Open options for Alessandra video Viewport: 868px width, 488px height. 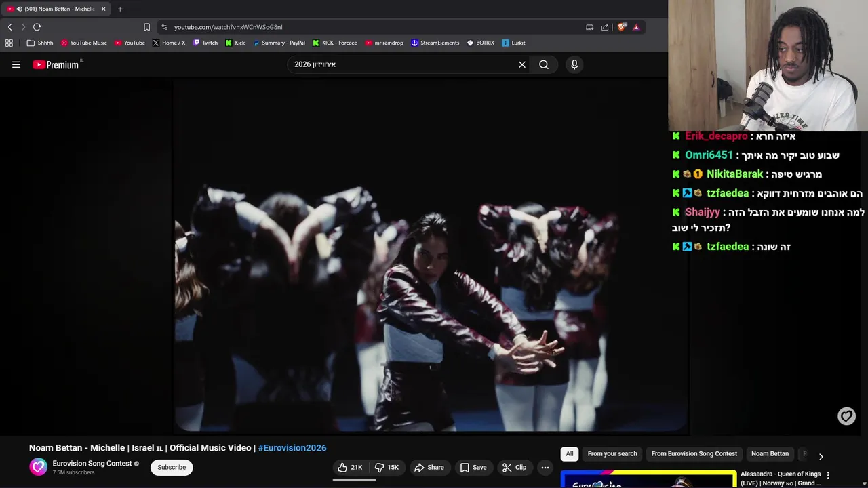click(x=828, y=475)
